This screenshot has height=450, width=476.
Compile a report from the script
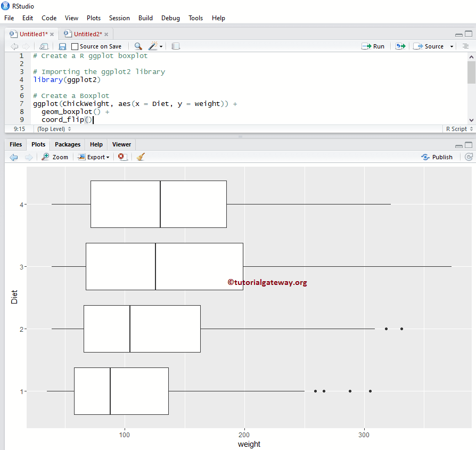point(176,46)
